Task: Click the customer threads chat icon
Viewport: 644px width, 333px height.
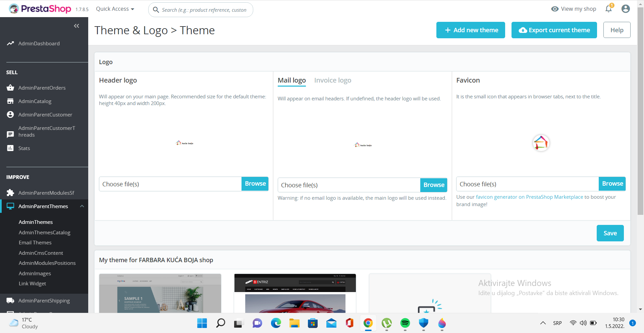Action: click(x=10, y=135)
